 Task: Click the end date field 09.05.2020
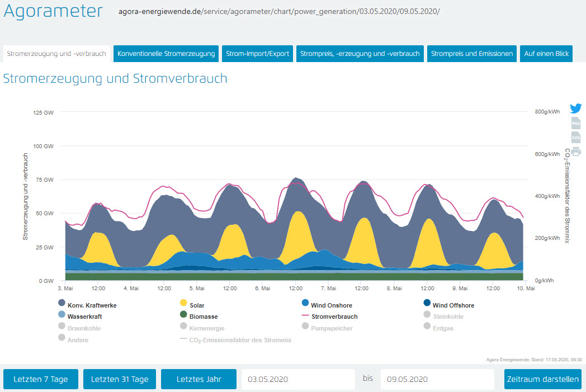pyautogui.click(x=437, y=379)
